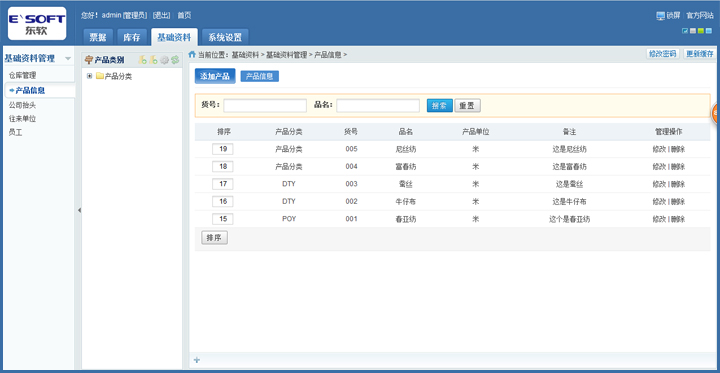Click the POY category cell

coord(289,219)
